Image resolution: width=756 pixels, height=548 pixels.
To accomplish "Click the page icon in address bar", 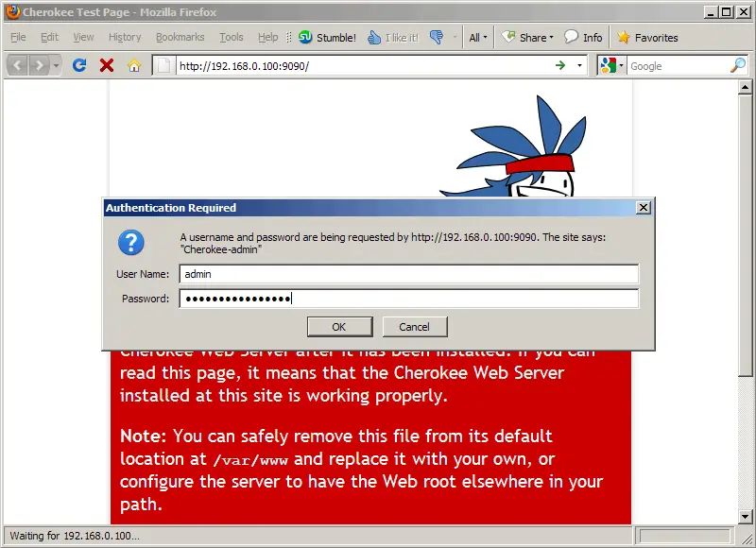I will tap(163, 65).
